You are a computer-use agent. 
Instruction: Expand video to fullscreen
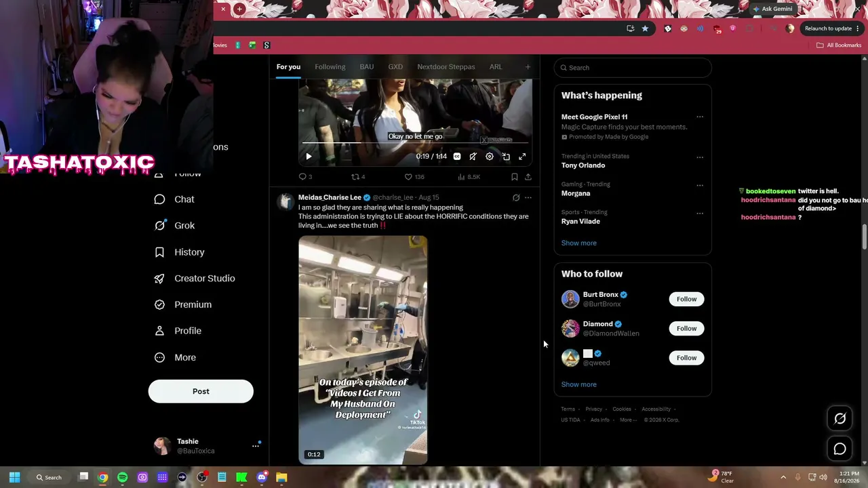(522, 157)
